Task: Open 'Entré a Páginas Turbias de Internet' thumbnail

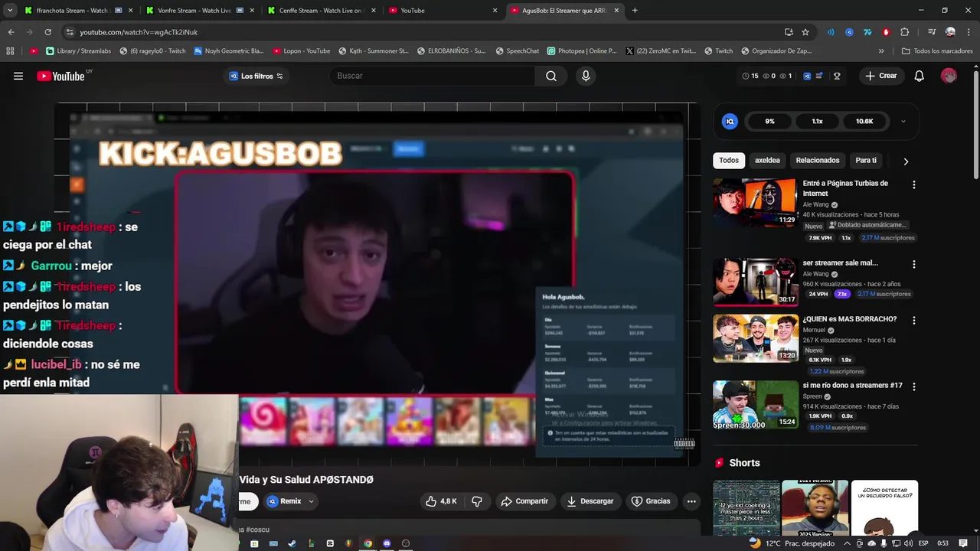Action: pyautogui.click(x=756, y=202)
